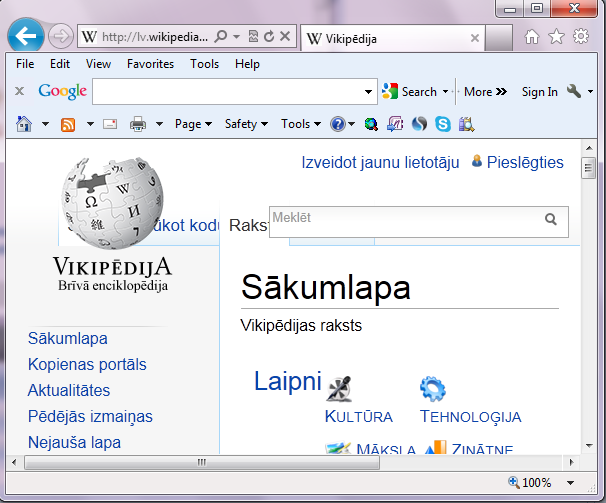Go back with the blue Back arrow
The image size is (606, 503).
tap(26, 36)
